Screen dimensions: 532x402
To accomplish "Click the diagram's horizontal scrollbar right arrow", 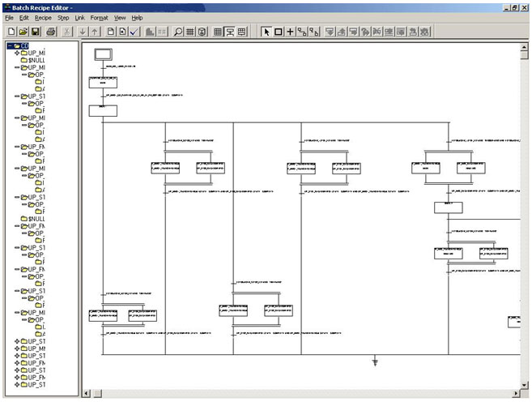I will coord(513,393).
